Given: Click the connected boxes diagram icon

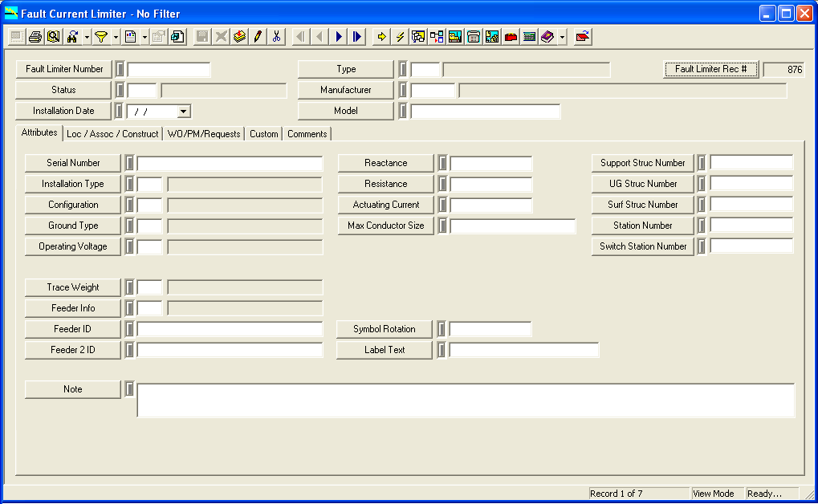Looking at the screenshot, I should coord(437,37).
